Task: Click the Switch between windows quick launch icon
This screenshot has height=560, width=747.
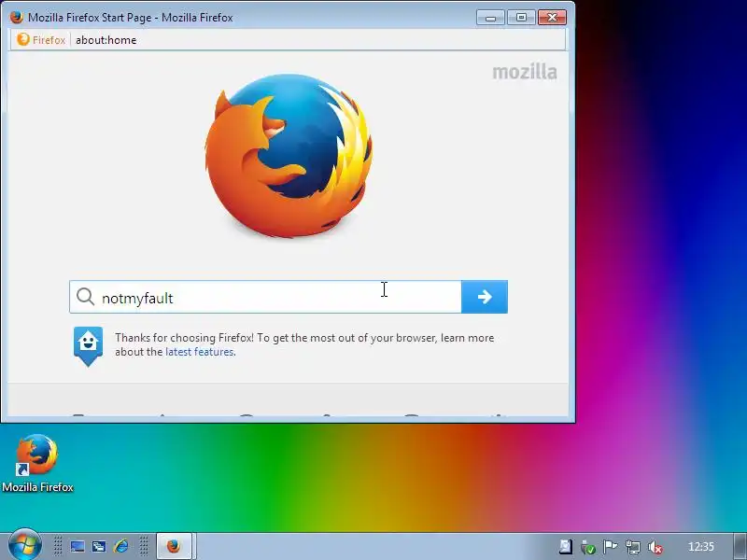Action: click(99, 546)
